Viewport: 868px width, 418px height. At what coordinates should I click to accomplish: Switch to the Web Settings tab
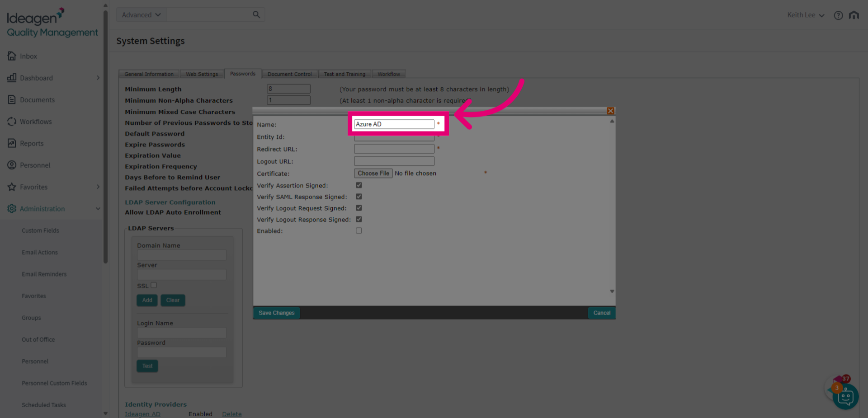click(x=202, y=74)
